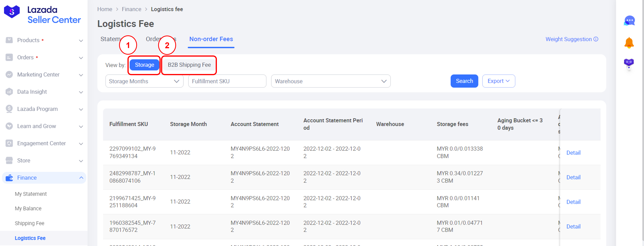The height and width of the screenshot is (246, 644).
Task: Click the Engagement Center sidebar icon
Action: (9, 143)
